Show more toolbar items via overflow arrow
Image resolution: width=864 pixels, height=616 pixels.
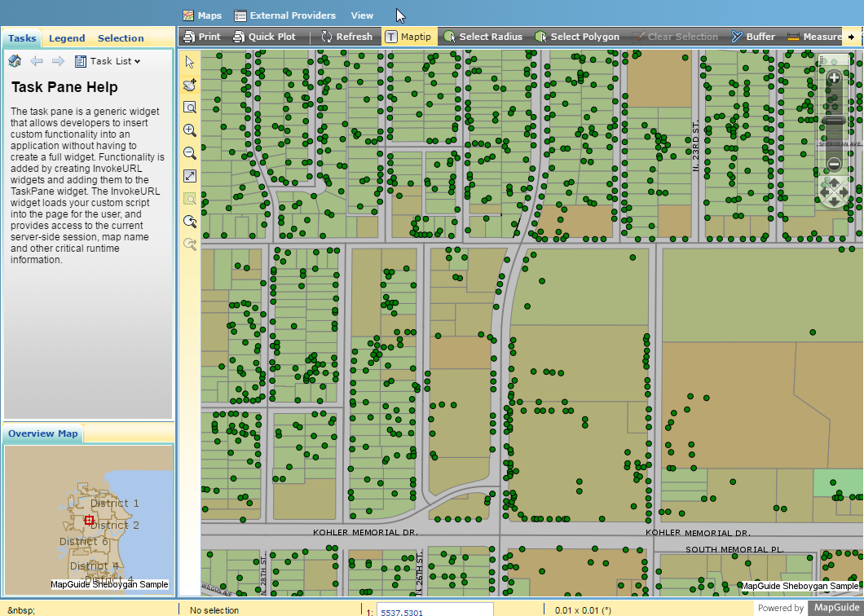(x=851, y=37)
